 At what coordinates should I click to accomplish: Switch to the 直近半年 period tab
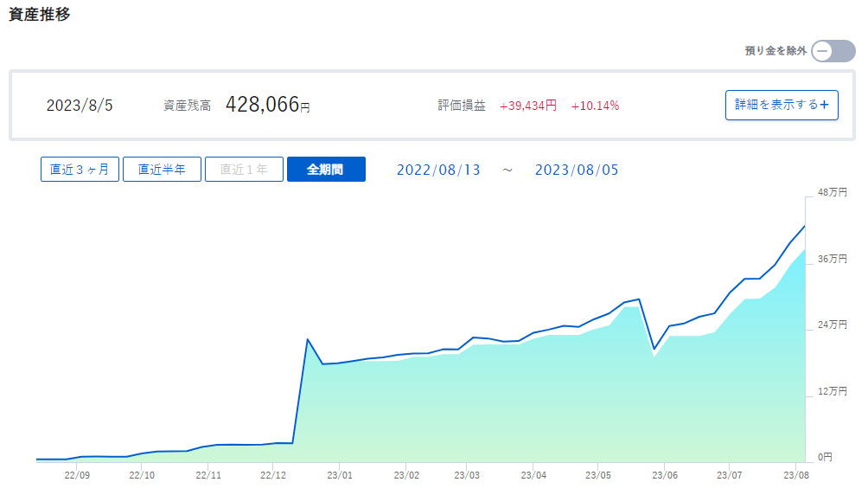click(x=162, y=170)
